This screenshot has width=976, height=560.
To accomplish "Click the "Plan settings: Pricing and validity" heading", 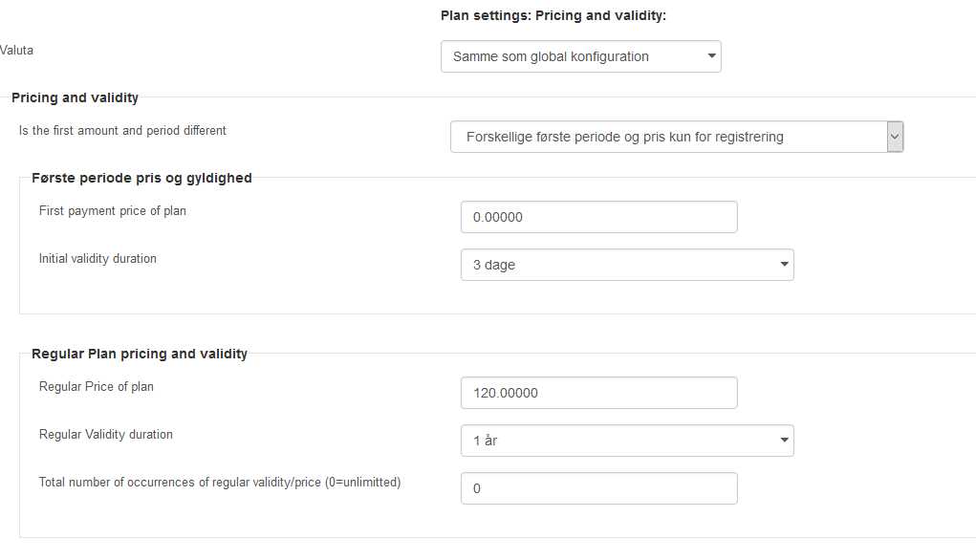I will 553,15.
